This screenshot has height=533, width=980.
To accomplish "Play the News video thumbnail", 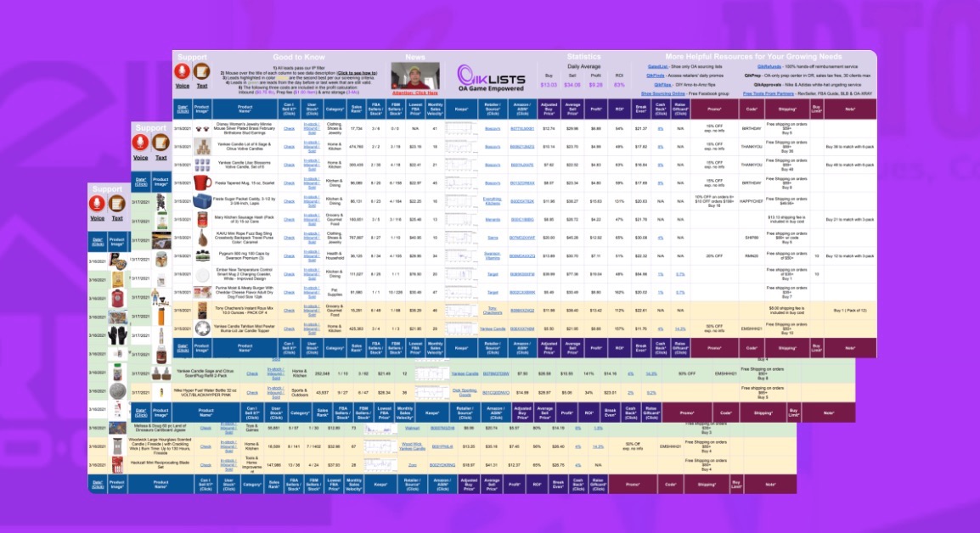I will click(x=415, y=76).
